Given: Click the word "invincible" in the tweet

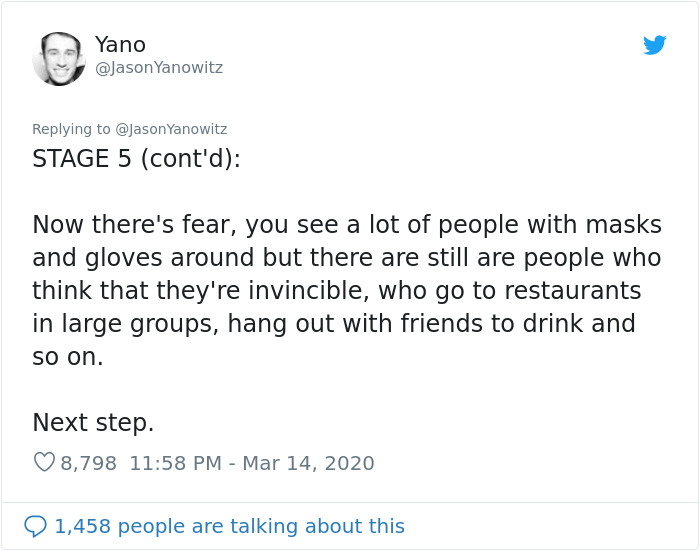Looking at the screenshot, I should click(332, 291).
